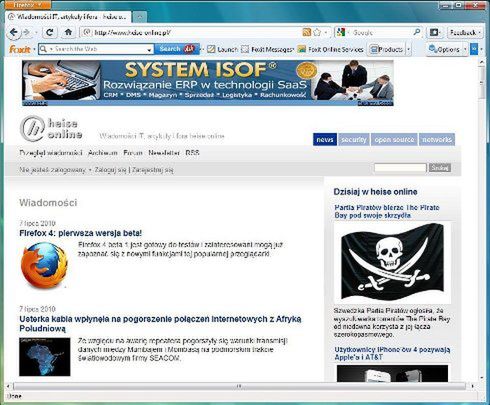Image resolution: width=490 pixels, height=405 pixels.
Task: Open Foxit Online Services
Action: point(331,49)
